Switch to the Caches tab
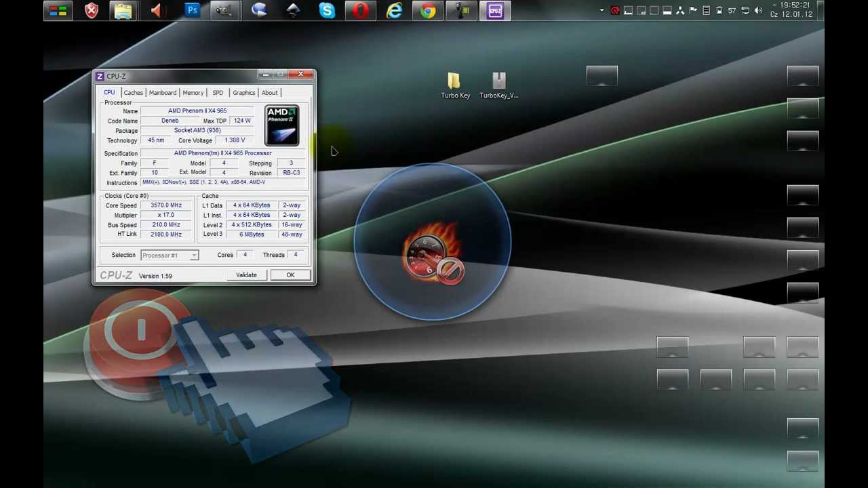Image resolution: width=868 pixels, height=488 pixels. (134, 93)
